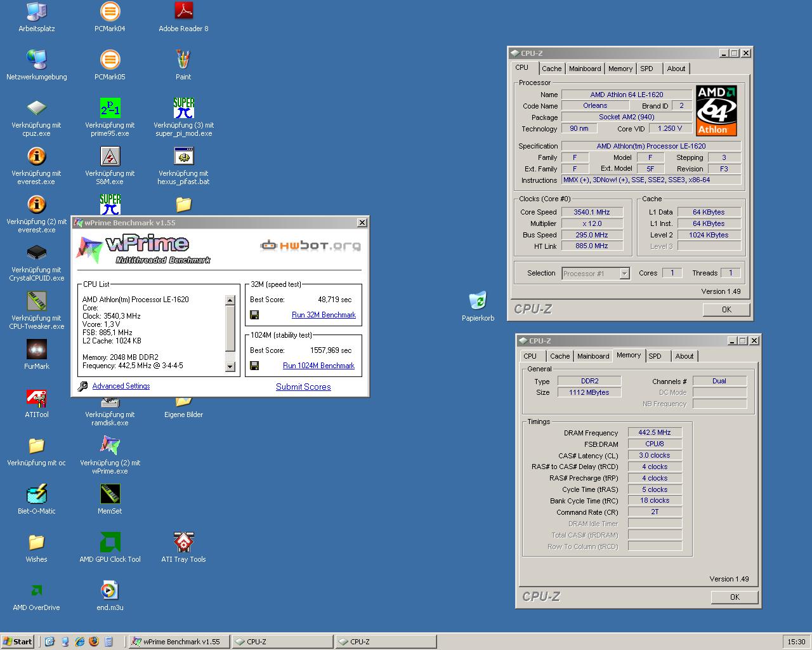Select the CrystalCPUID.exe shortcut icon
Screen dimensions: 812x650
36,253
